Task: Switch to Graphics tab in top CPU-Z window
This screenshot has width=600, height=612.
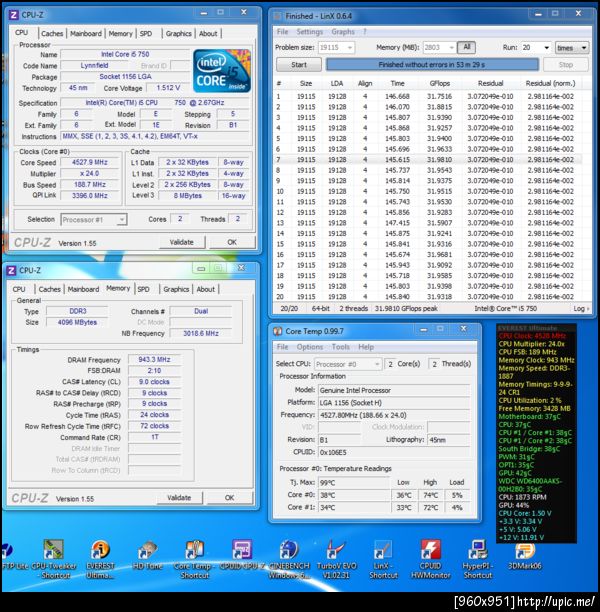Action: (x=179, y=34)
